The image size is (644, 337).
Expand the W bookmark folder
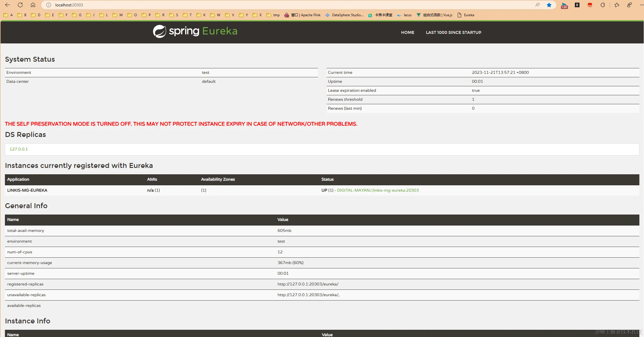pyautogui.click(x=215, y=15)
